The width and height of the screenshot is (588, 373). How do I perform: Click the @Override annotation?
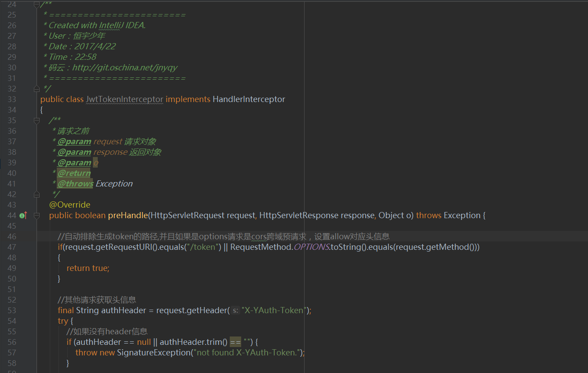[70, 205]
